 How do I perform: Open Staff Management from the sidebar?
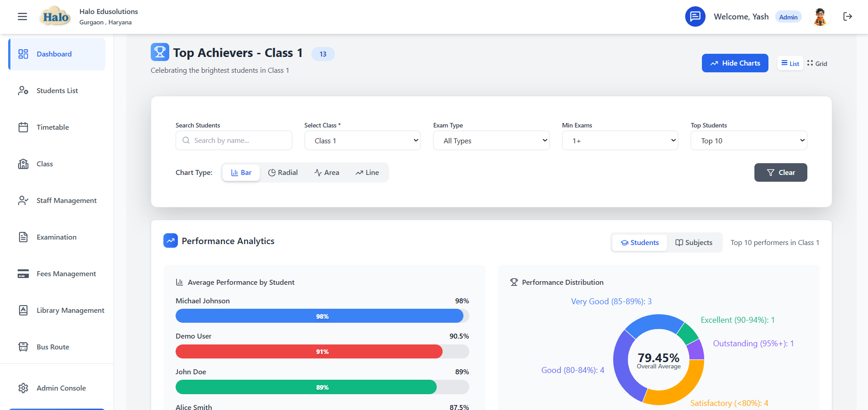66,200
